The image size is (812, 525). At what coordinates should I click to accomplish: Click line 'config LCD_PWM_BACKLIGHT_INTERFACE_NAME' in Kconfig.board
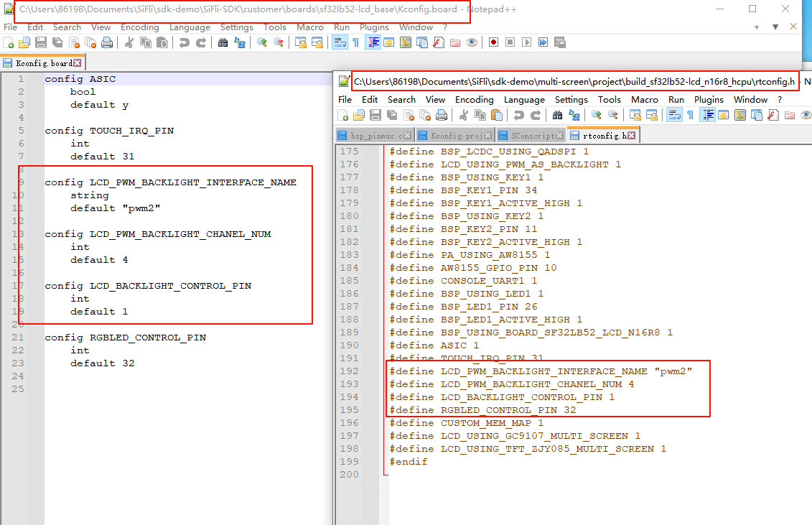(x=170, y=182)
